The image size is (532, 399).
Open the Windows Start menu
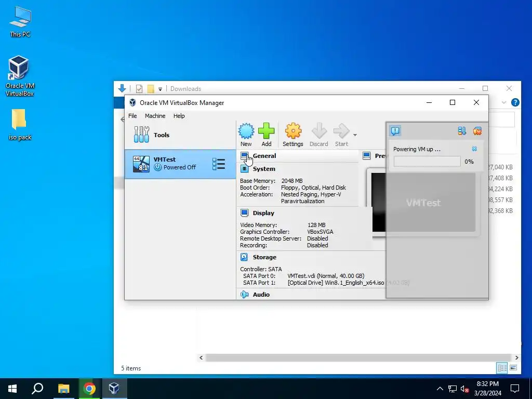[12, 389]
